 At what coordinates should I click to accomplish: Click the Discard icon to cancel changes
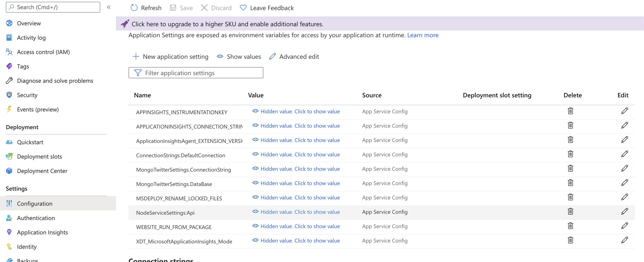coord(204,8)
